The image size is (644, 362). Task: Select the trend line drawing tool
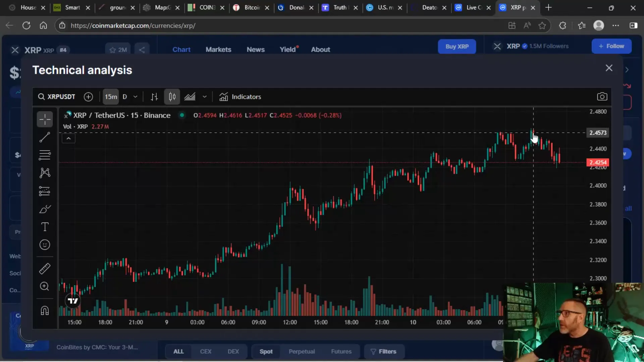(45, 137)
